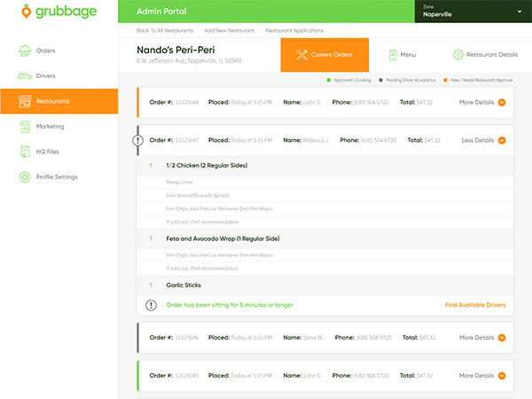
Task: Click the Mango Lime option row
Action: coord(325,182)
